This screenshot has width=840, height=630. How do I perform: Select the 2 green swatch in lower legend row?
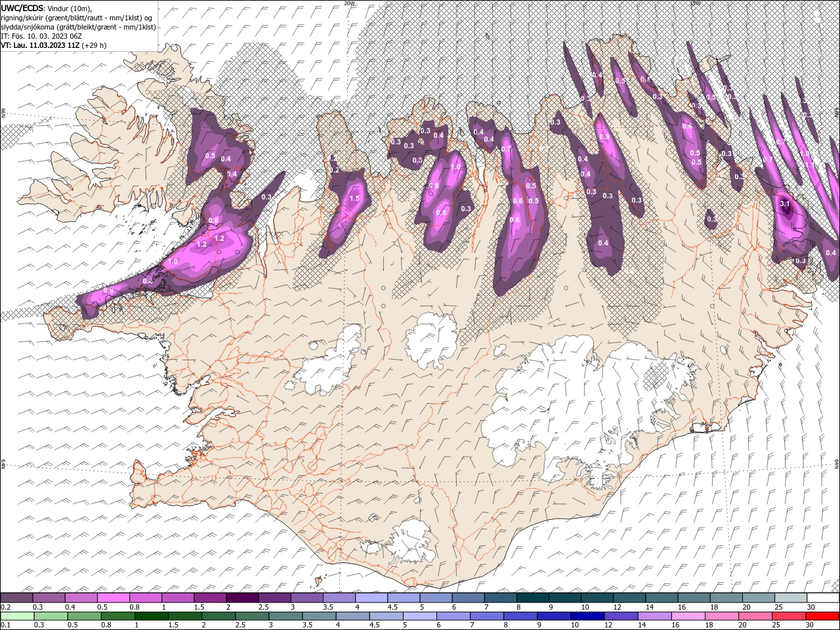(219, 616)
